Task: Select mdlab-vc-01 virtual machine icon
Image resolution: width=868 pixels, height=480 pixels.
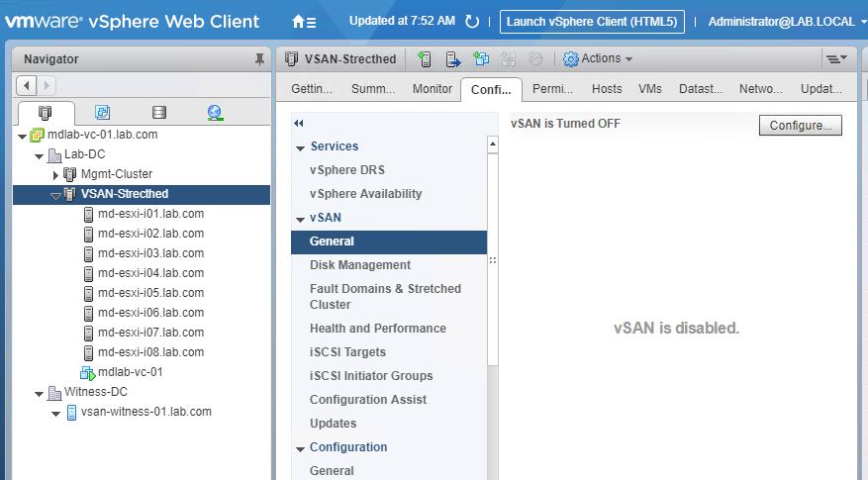Action: [87, 372]
